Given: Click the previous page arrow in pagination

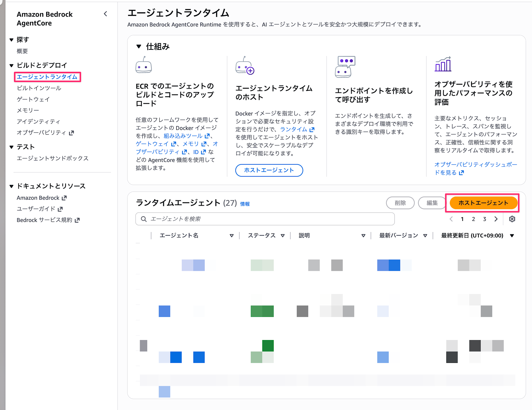Looking at the screenshot, I should 451,219.
